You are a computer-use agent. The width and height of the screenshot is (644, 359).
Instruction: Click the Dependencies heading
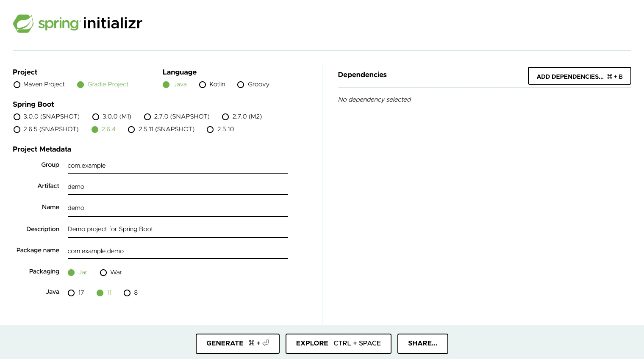point(362,75)
